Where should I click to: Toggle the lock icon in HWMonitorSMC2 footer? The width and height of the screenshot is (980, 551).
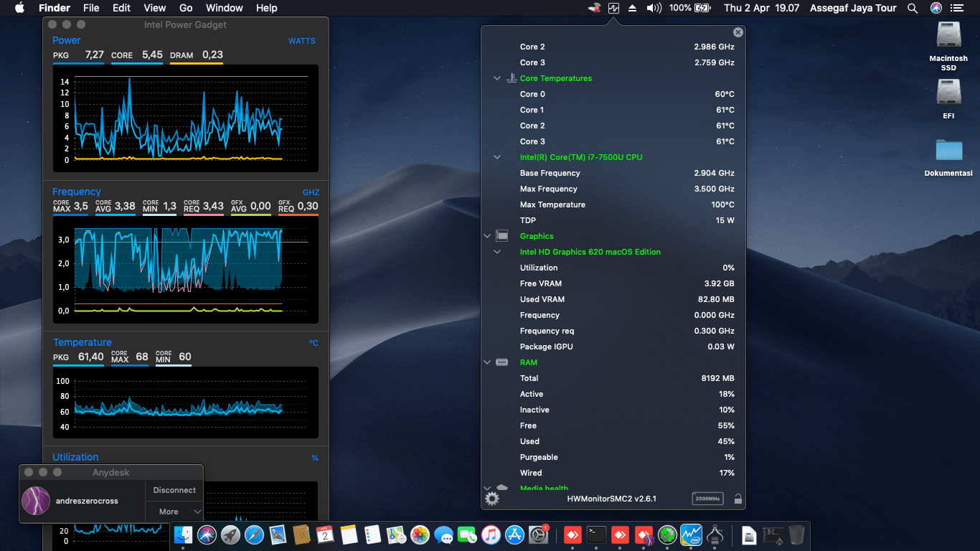pyautogui.click(x=738, y=499)
